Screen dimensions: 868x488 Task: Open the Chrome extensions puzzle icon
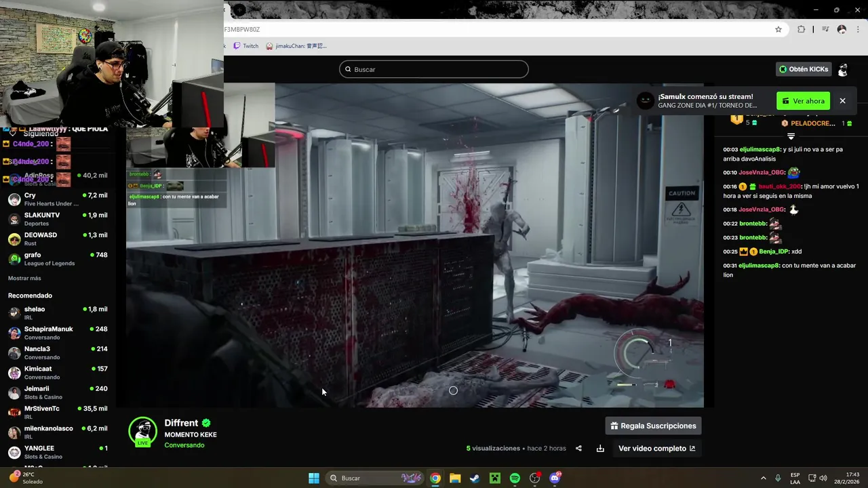(x=801, y=29)
